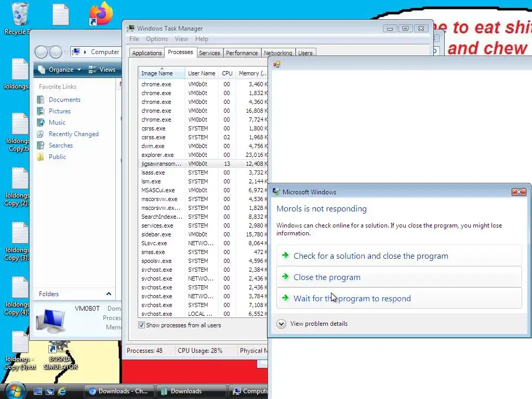Image resolution: width=532 pixels, height=399 pixels.
Task: Switch to the Applications tab
Action: tap(147, 53)
